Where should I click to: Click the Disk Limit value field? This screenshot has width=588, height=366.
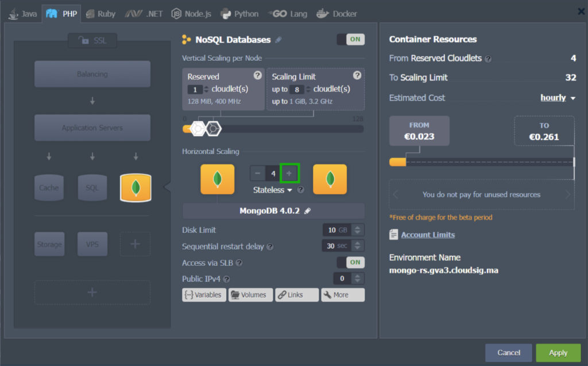point(338,230)
